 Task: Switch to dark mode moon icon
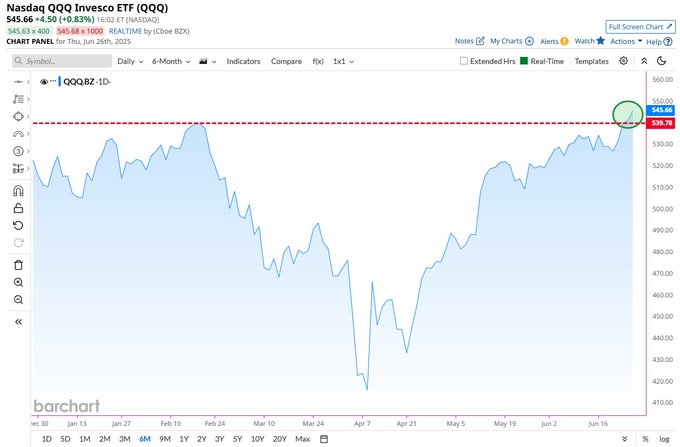pyautogui.click(x=661, y=61)
